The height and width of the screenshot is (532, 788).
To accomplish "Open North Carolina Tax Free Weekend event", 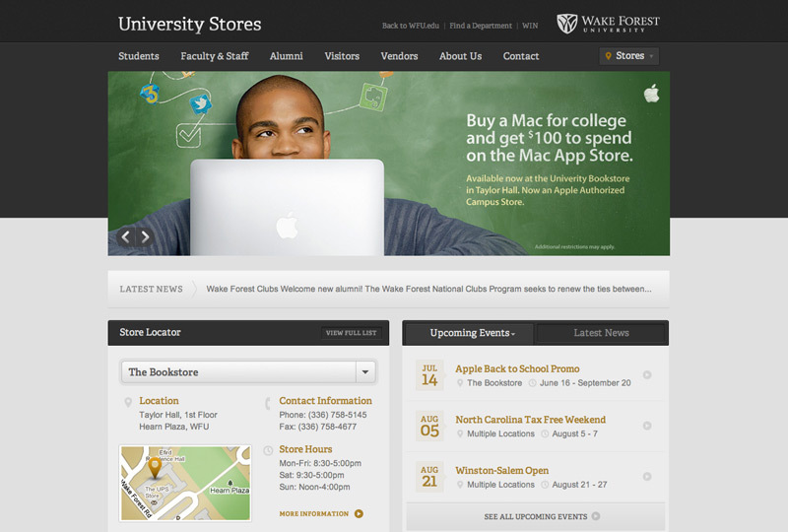I will click(530, 420).
